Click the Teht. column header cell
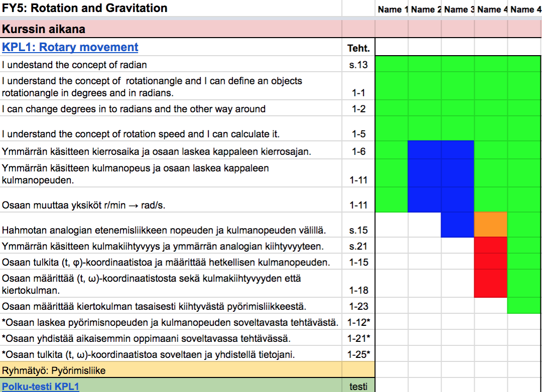 [x=358, y=48]
